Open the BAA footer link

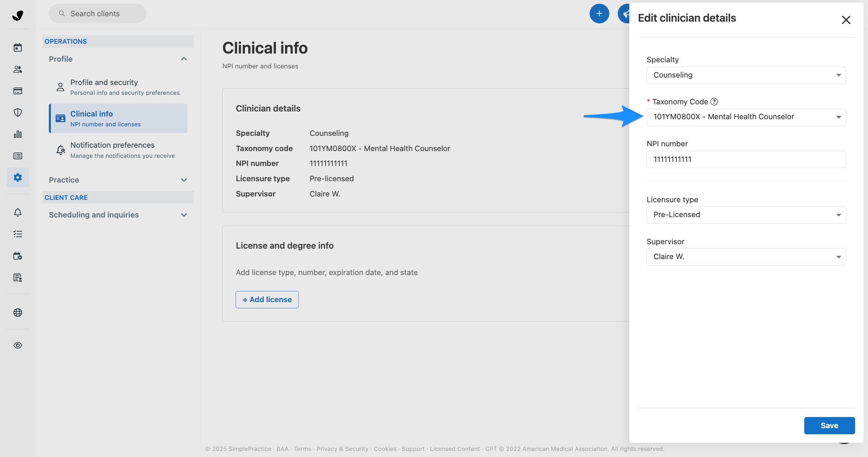pyautogui.click(x=282, y=449)
